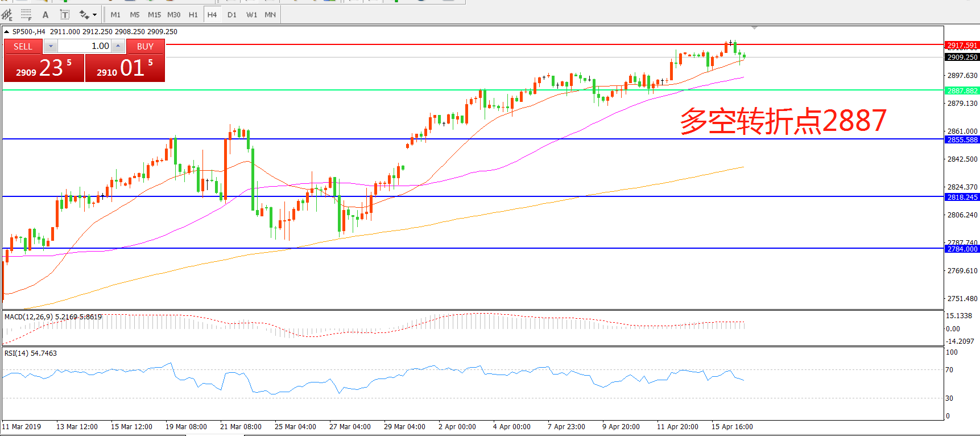980x436 pixels.
Task: Select the Fibonacci Retracement tool
Action: click(x=26, y=15)
